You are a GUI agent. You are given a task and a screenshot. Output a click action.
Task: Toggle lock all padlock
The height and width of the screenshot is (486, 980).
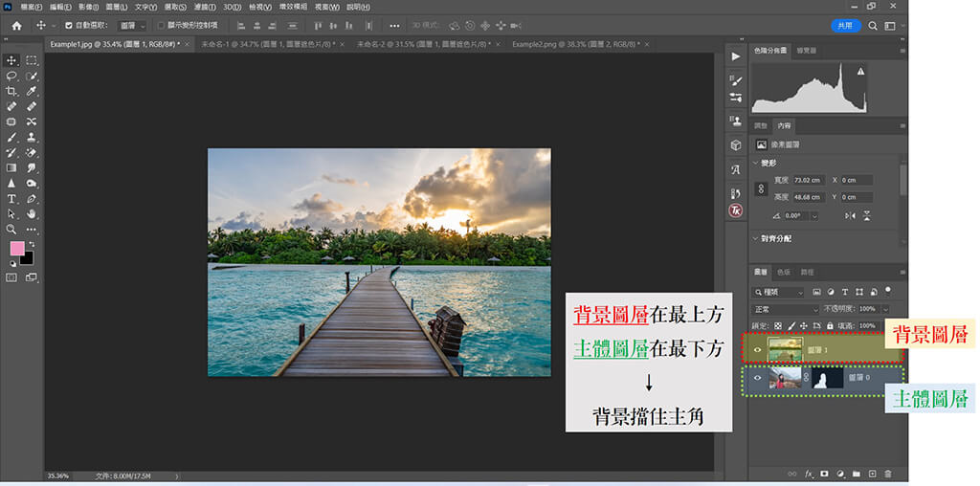830,326
